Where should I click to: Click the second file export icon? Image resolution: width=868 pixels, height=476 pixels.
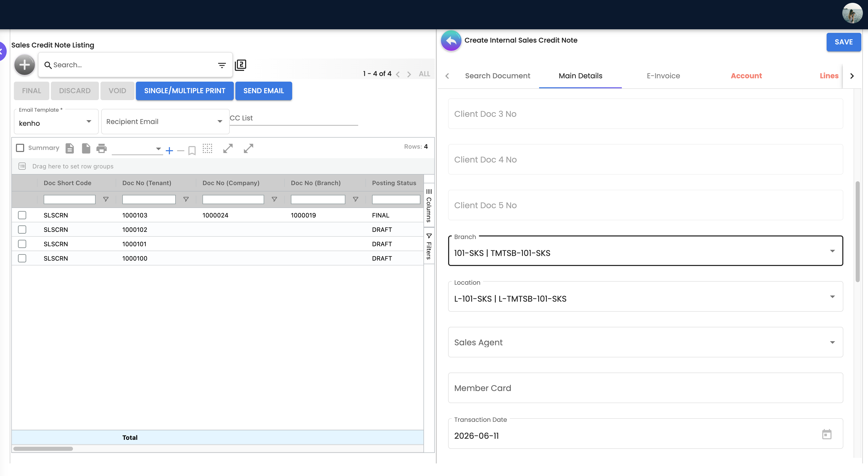(x=86, y=148)
